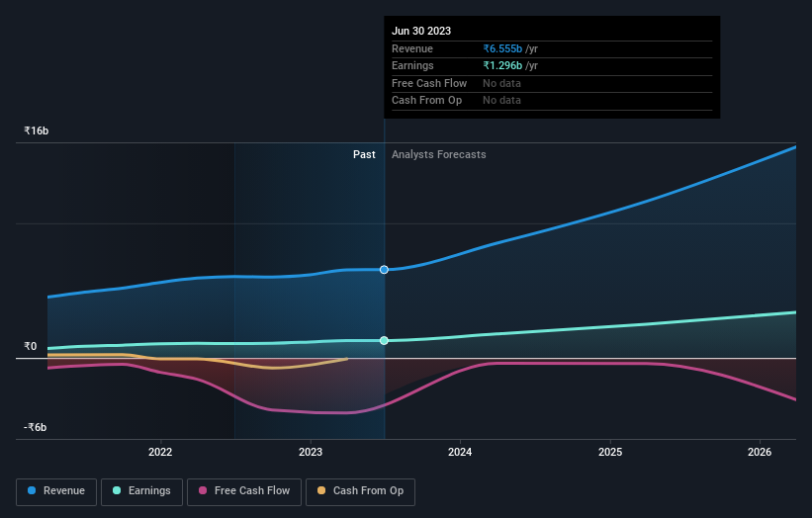The width and height of the screenshot is (812, 518).
Task: Toggle the Revenue legend button
Action: (56, 491)
